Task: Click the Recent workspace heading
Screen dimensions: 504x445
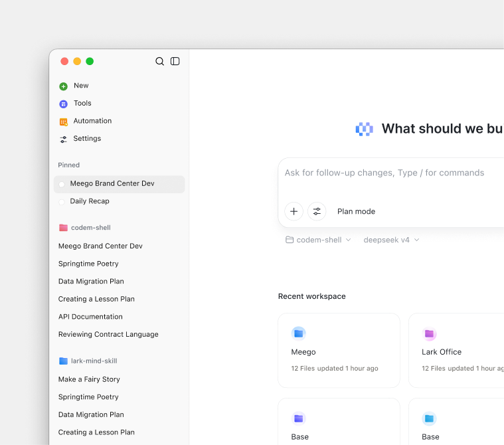Action: (312, 296)
